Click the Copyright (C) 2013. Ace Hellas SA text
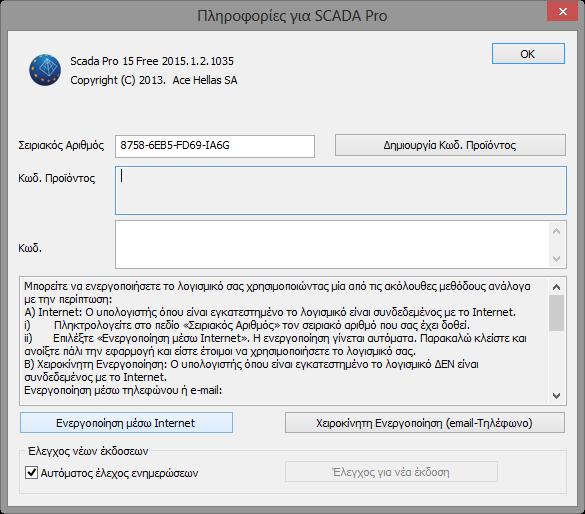Viewport: 585px width, 514px height. click(154, 80)
